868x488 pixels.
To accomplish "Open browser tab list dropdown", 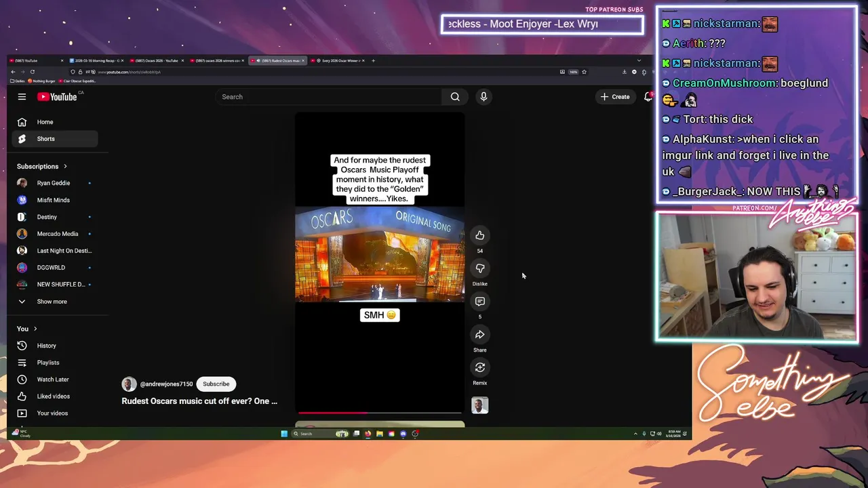I will (x=639, y=61).
